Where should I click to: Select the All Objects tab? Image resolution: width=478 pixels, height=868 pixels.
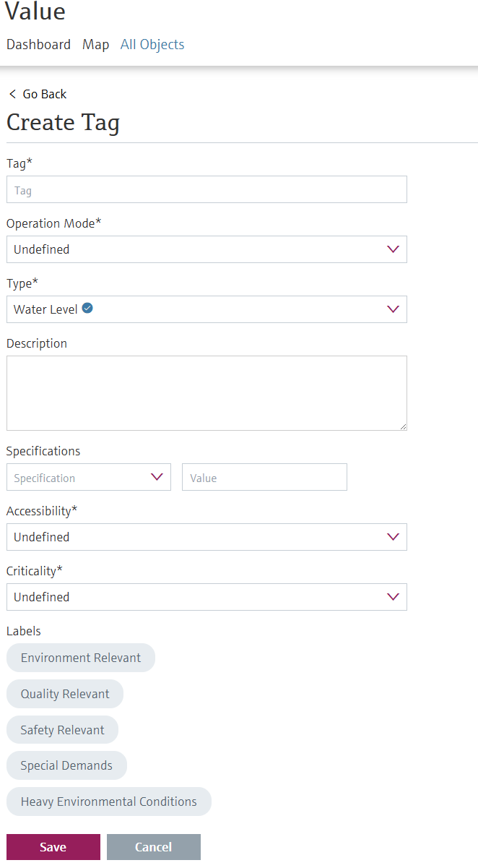[x=152, y=44]
